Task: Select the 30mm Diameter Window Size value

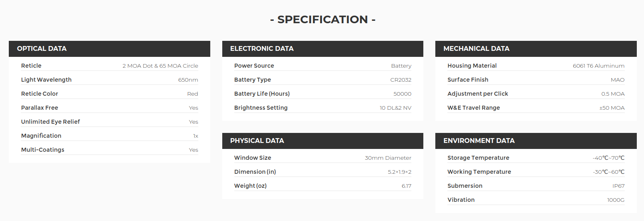Action: tap(388, 158)
